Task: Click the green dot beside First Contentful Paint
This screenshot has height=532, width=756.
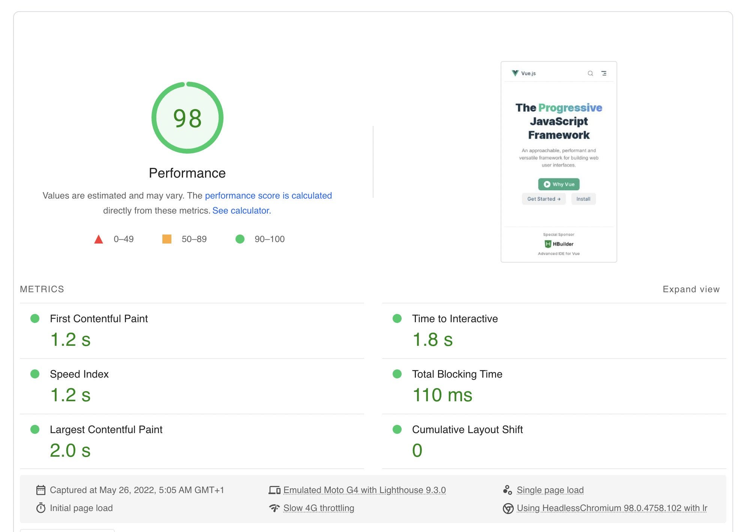Action: pyautogui.click(x=35, y=318)
